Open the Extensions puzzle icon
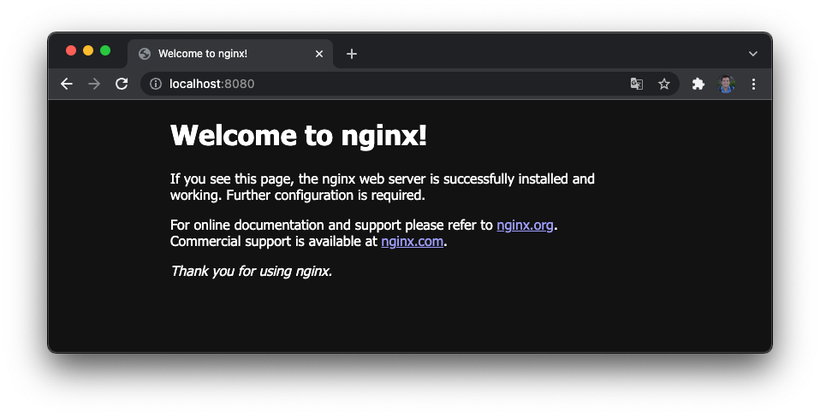This screenshot has width=820, height=416. [698, 84]
